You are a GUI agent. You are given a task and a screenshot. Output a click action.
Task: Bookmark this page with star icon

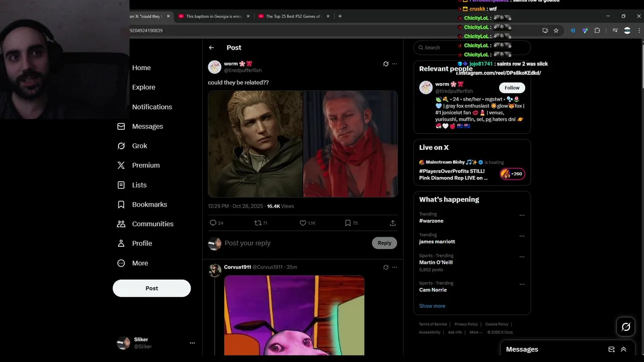(556, 31)
